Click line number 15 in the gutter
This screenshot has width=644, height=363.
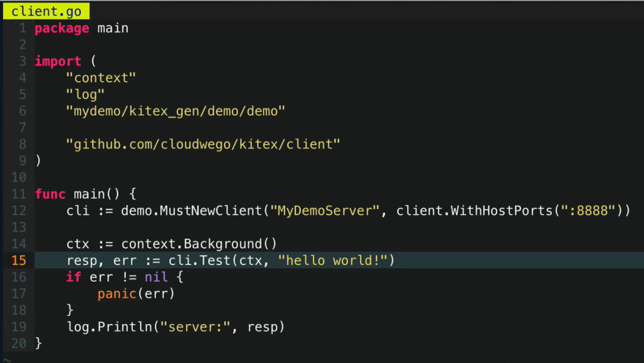(x=18, y=260)
